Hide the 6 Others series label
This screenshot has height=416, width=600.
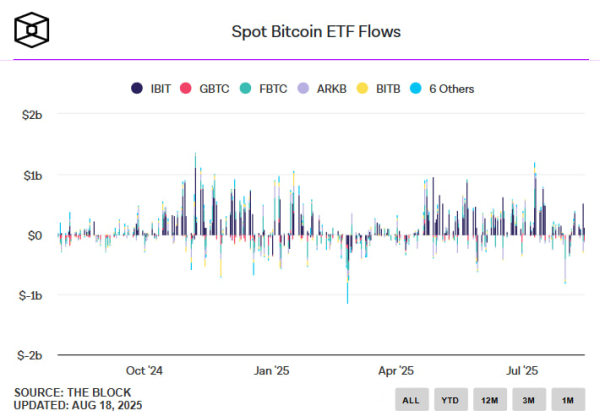tap(452, 89)
